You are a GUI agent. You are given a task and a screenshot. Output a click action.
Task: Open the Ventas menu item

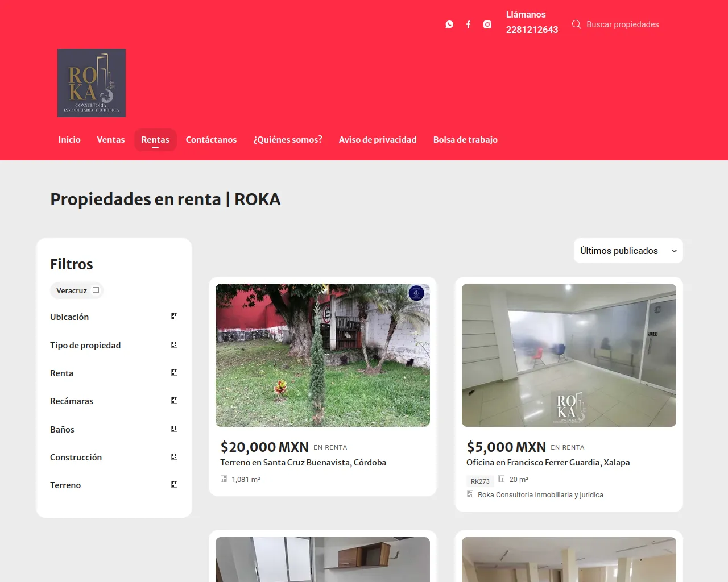click(111, 140)
